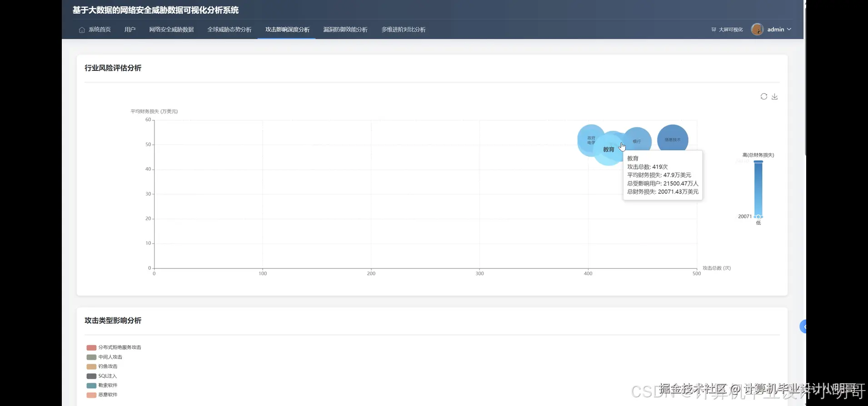Screen dimensions: 868x406
Task: Click the tooltip line 攻击总数: 419次
Action: [x=647, y=167]
